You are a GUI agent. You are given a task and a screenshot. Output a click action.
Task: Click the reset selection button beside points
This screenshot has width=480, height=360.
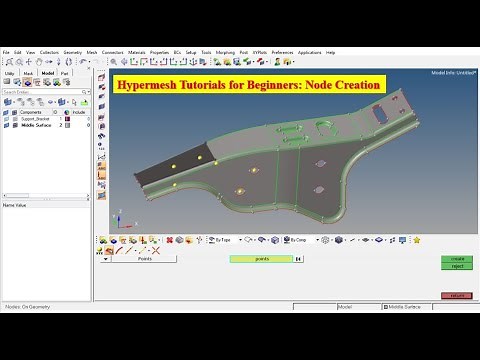[299, 259]
